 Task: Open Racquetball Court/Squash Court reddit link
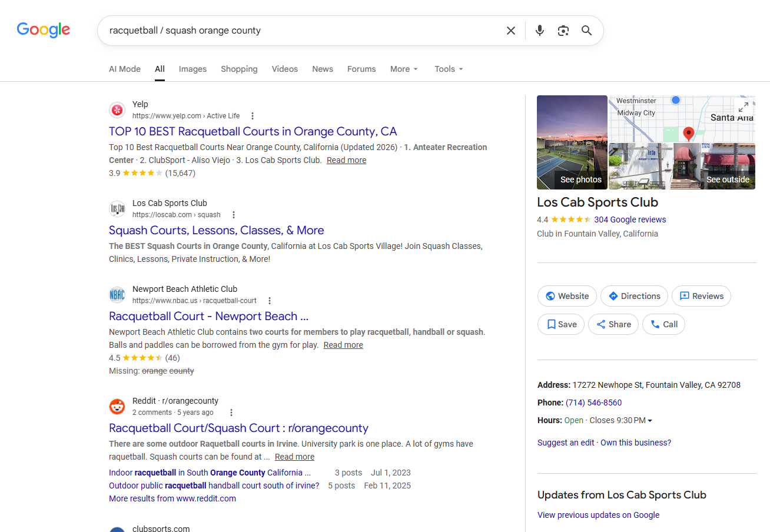(x=238, y=428)
